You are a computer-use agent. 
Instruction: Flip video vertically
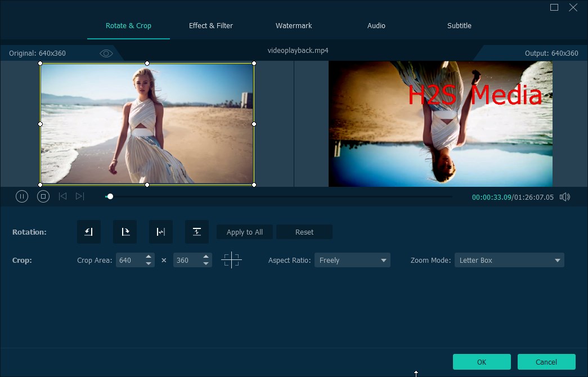coord(197,232)
